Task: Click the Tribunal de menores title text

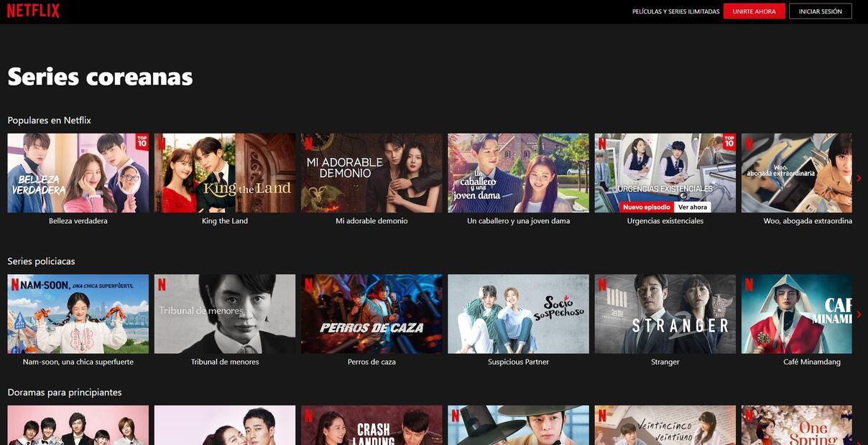Action: (x=224, y=362)
